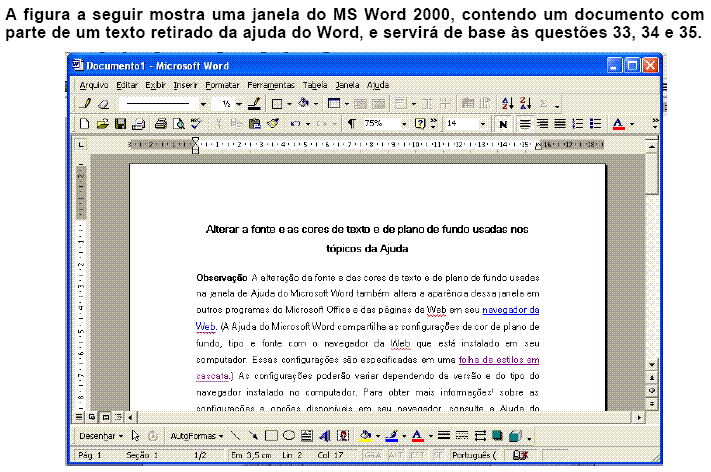Click the Dash Style icon
Screen dimensions: 711x472
(x=462, y=436)
